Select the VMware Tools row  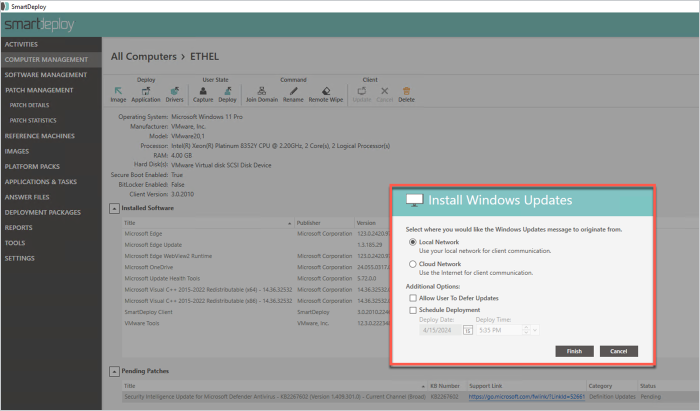[x=256, y=323]
